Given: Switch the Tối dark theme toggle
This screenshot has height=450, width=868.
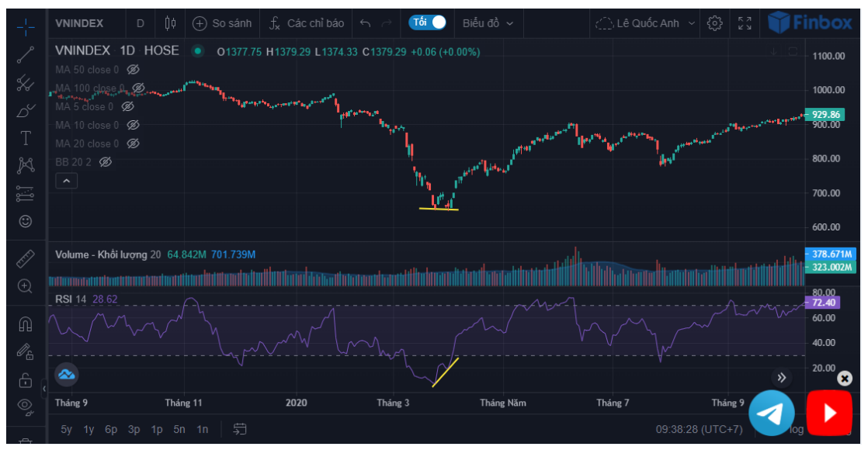Looking at the screenshot, I should [x=428, y=22].
